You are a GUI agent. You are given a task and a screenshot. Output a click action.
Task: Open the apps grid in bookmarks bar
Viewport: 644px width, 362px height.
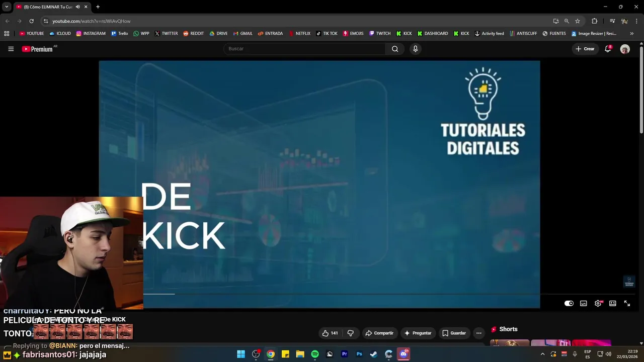point(7,34)
